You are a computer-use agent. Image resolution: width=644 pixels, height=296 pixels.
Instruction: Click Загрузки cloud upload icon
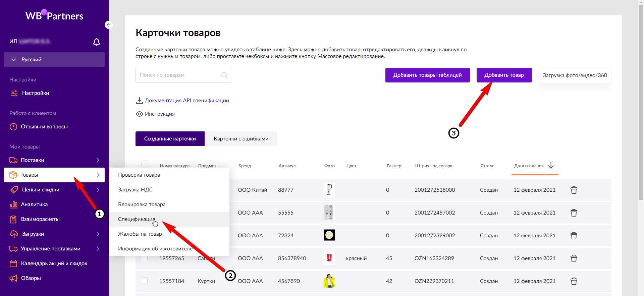pyautogui.click(x=14, y=234)
